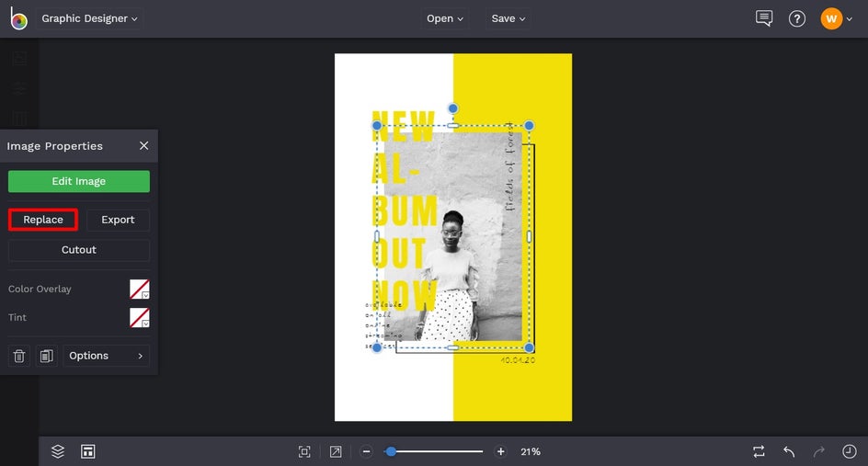The image size is (868, 466).
Task: Click the Edit Image button
Action: [x=78, y=181]
